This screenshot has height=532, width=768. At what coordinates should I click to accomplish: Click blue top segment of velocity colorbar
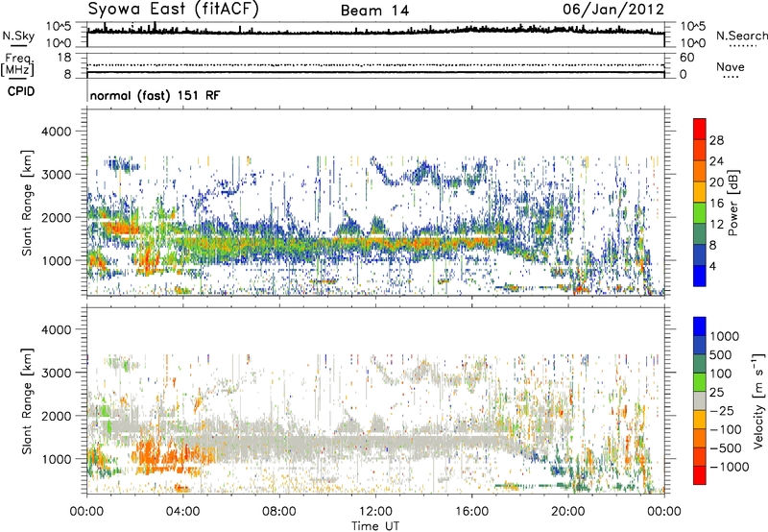[700, 326]
